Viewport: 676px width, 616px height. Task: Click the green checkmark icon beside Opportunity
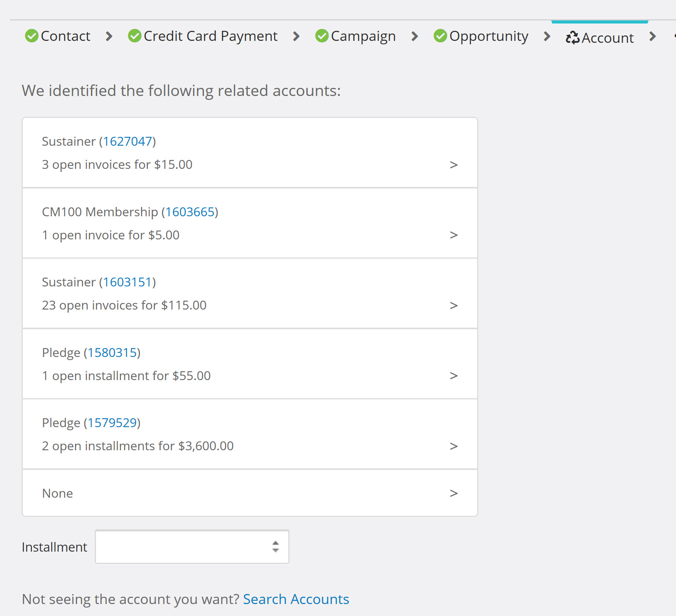(440, 36)
